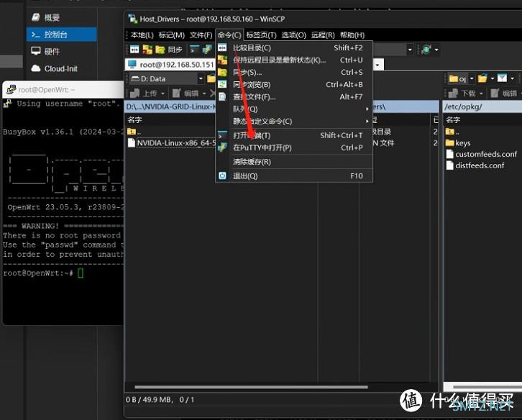Click the open in PuTTY toolbar icon
The width and height of the screenshot is (522, 420).
coord(207,50)
